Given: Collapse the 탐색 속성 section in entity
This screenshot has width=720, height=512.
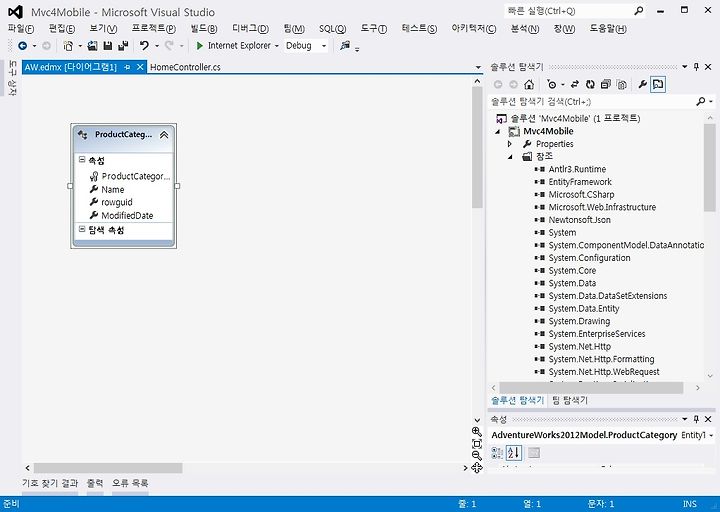Looking at the screenshot, I should [82, 229].
